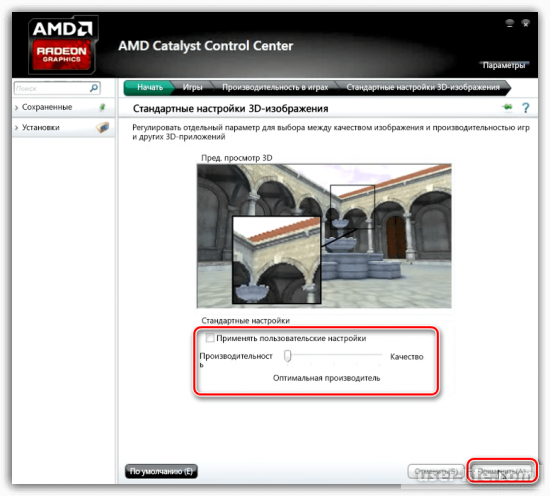The height and width of the screenshot is (496, 550).
Task: Click the 3D preview image
Action: (x=324, y=236)
